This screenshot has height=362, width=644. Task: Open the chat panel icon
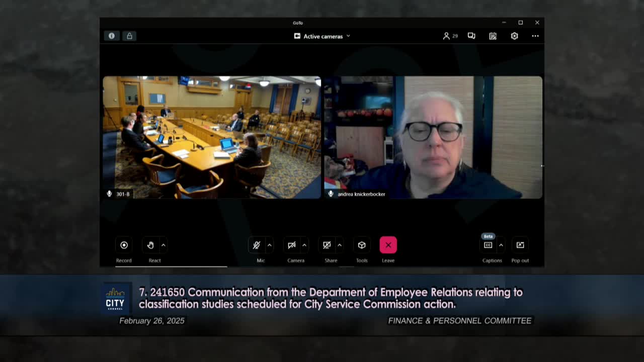pyautogui.click(x=471, y=36)
